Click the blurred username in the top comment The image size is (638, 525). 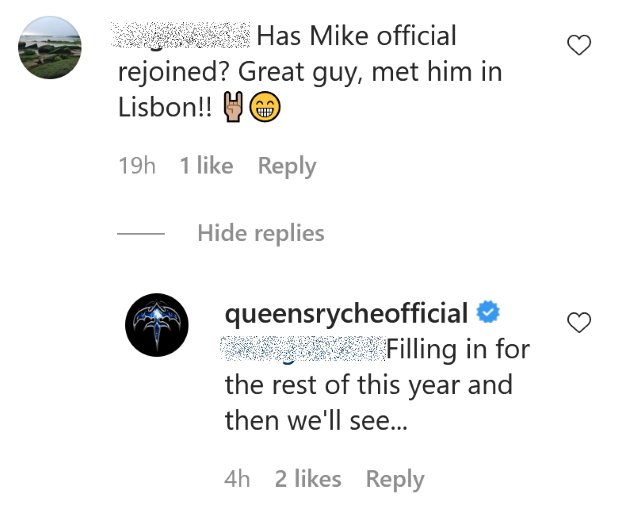[x=181, y=35]
